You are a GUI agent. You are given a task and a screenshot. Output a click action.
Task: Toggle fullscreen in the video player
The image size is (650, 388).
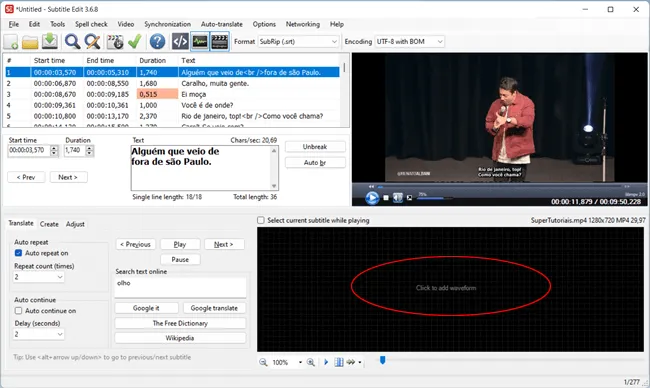(x=410, y=198)
